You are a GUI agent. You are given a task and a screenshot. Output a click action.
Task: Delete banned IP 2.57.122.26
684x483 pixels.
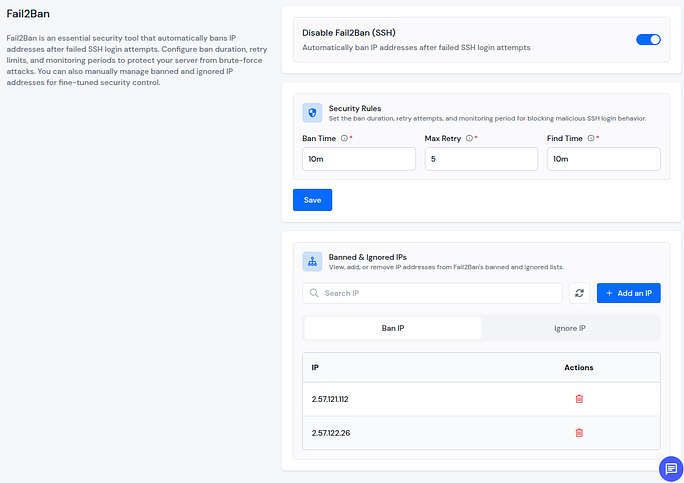pos(579,433)
